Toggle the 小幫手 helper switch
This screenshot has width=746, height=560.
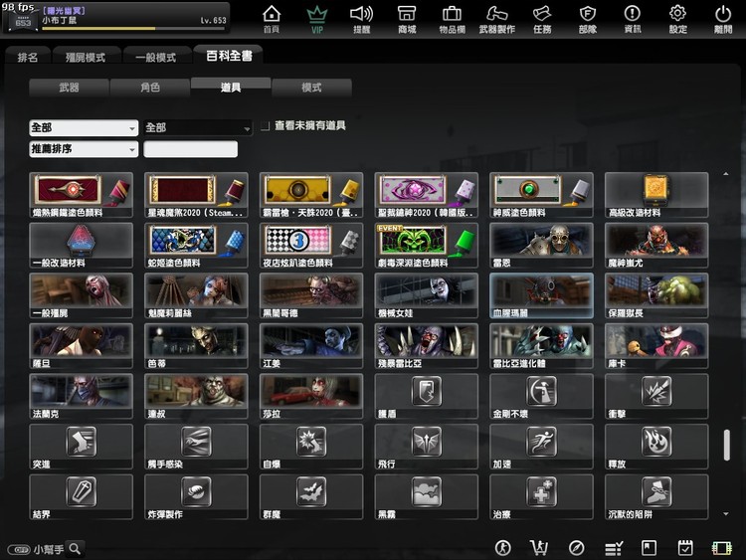coord(19,550)
